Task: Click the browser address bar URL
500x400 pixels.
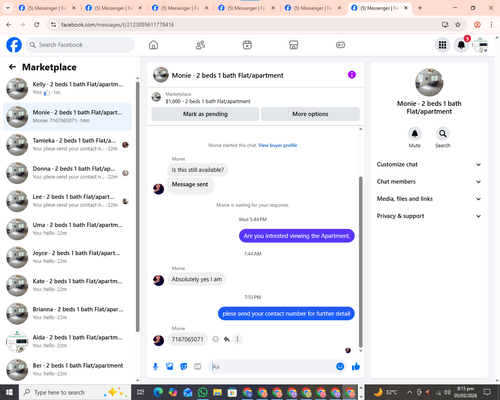Action: coord(117,25)
